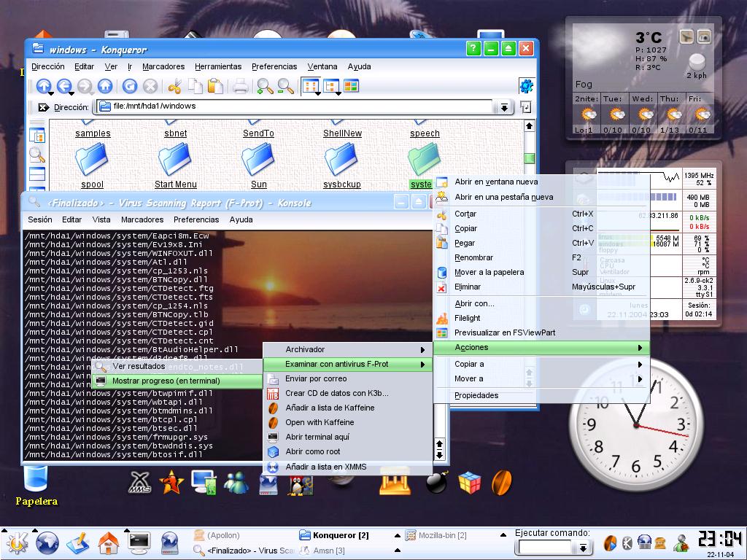The height and width of the screenshot is (560, 747).
Task: Click the scissors Cut icon in toolbar
Action: (x=174, y=86)
